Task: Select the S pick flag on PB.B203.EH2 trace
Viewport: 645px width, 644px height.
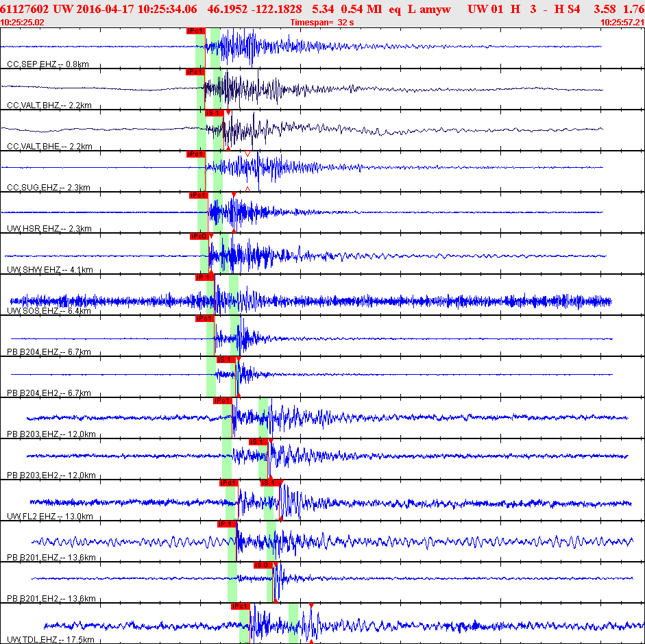Action: click(x=257, y=441)
